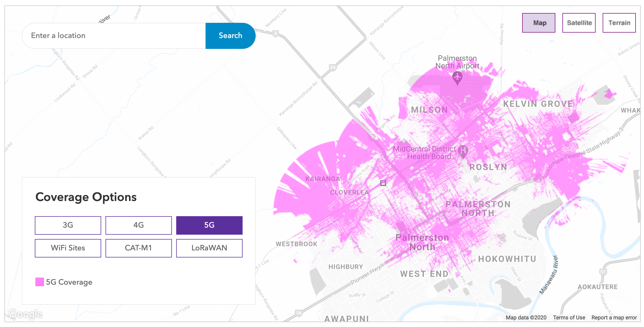
Task: Open the Terms of Use link
Action: pyautogui.click(x=569, y=317)
